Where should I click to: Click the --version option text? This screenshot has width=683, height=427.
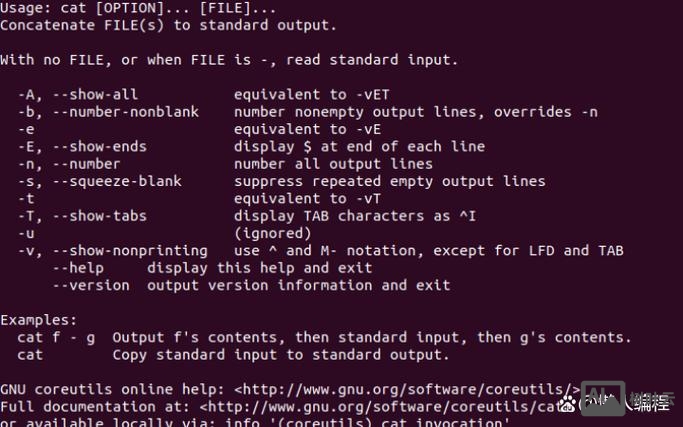91,285
